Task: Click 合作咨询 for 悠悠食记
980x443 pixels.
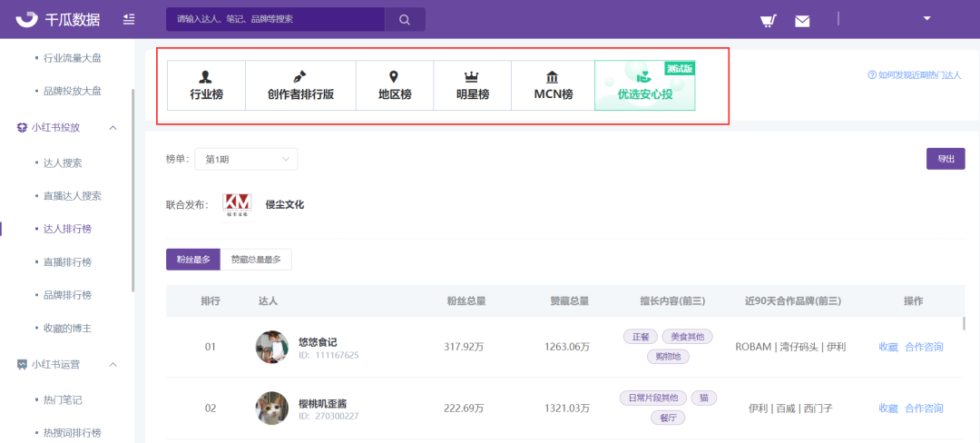Action: 924,347
